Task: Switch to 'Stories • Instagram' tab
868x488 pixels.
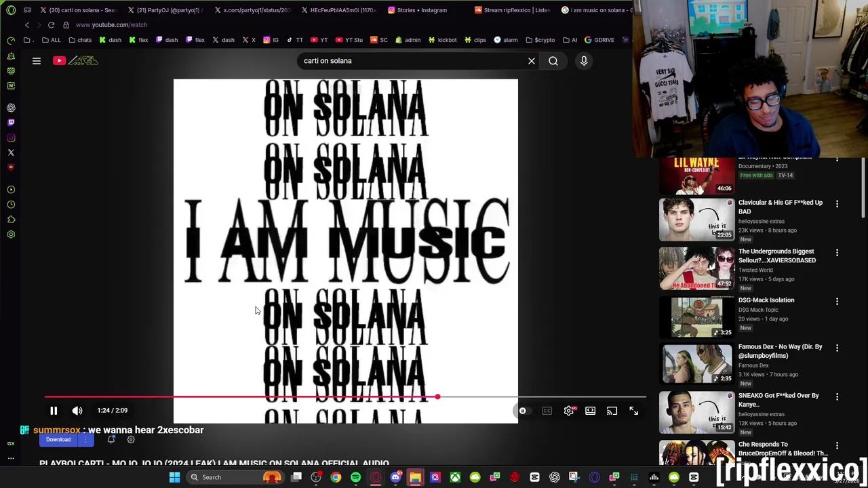Action: pos(417,10)
